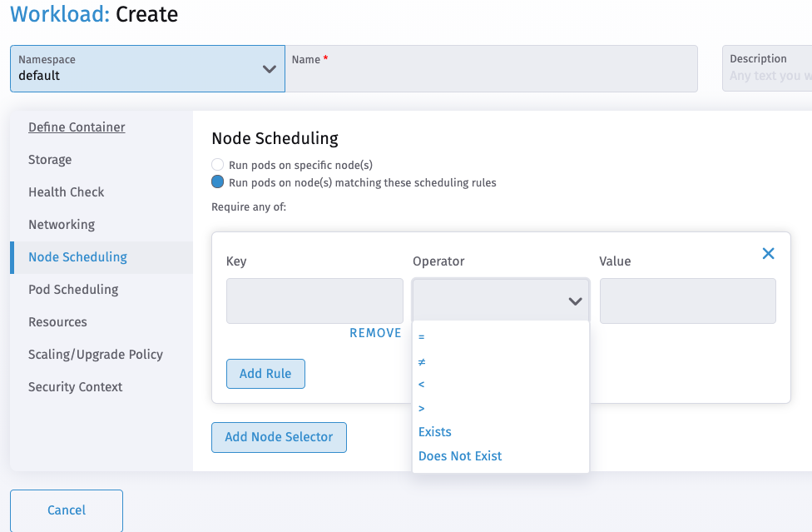Remove the scheduling rule via the X icon
The height and width of the screenshot is (532, 812).
tap(768, 253)
